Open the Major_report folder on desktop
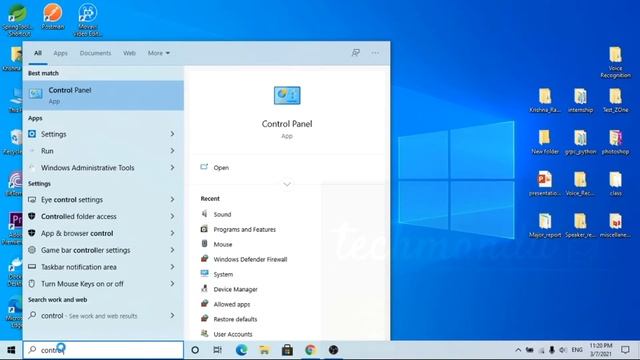640x360 pixels. [x=544, y=225]
